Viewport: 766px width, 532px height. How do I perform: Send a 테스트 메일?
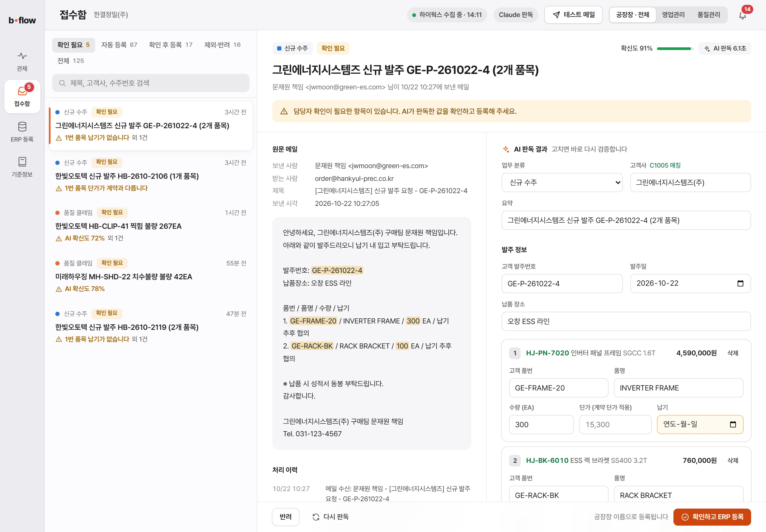coord(573,15)
